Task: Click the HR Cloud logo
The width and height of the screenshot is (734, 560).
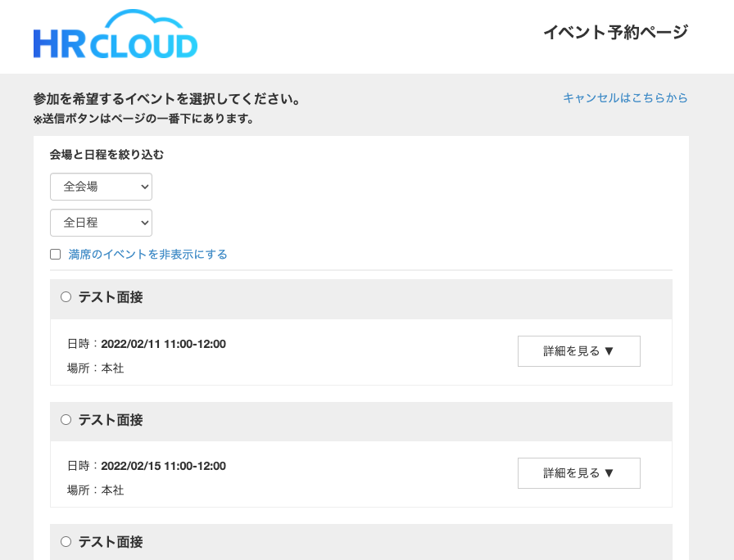Action: tap(116, 36)
